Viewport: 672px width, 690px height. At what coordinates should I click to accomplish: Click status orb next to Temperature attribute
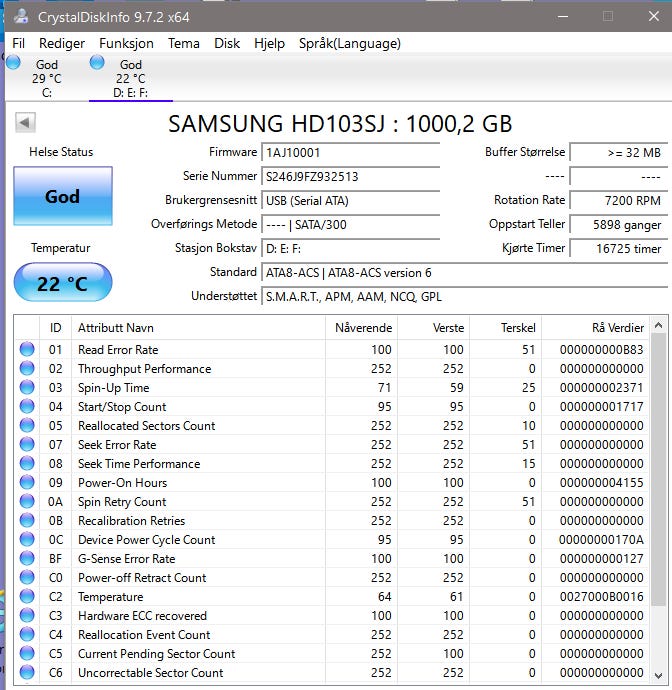(27, 597)
